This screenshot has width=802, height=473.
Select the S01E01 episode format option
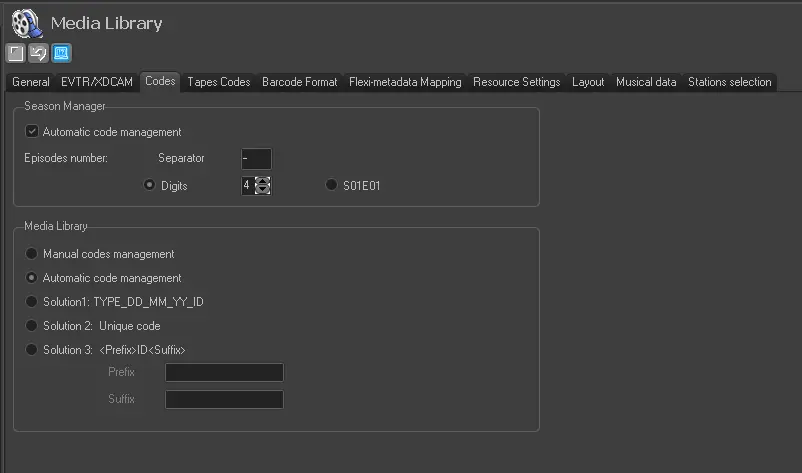pyautogui.click(x=331, y=185)
